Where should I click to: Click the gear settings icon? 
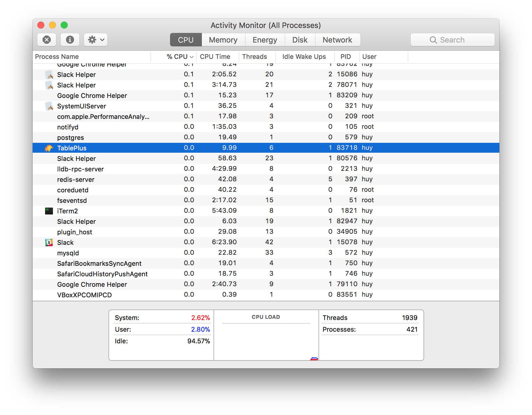tap(92, 40)
